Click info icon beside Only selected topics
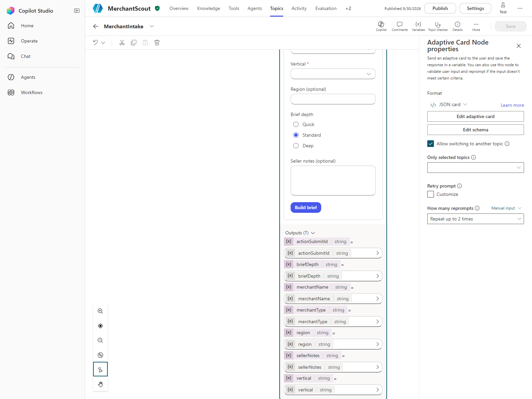This screenshot has height=399, width=532. (473, 157)
